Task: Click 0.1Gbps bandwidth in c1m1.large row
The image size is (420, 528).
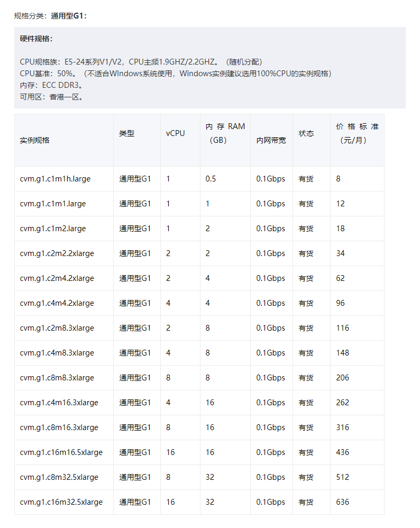Action: tap(271, 204)
